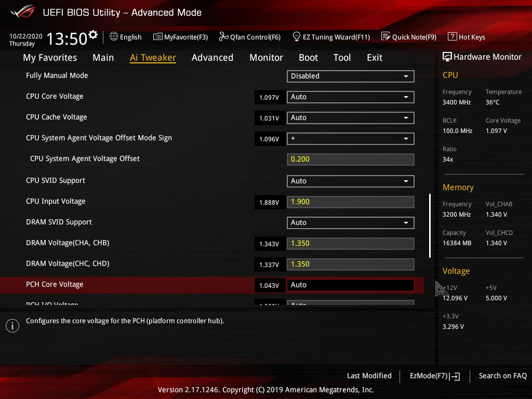Click the 12.096 V reading

[x=455, y=298]
